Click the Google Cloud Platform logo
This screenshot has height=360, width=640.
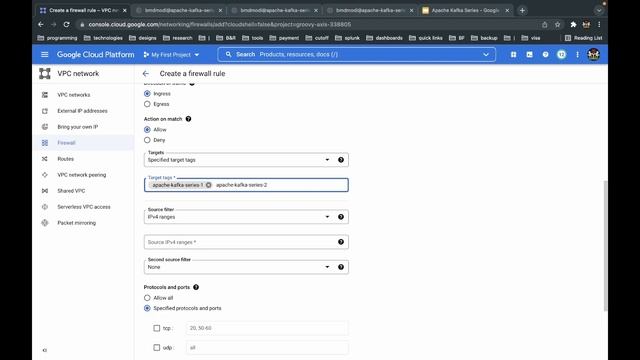pos(96,54)
